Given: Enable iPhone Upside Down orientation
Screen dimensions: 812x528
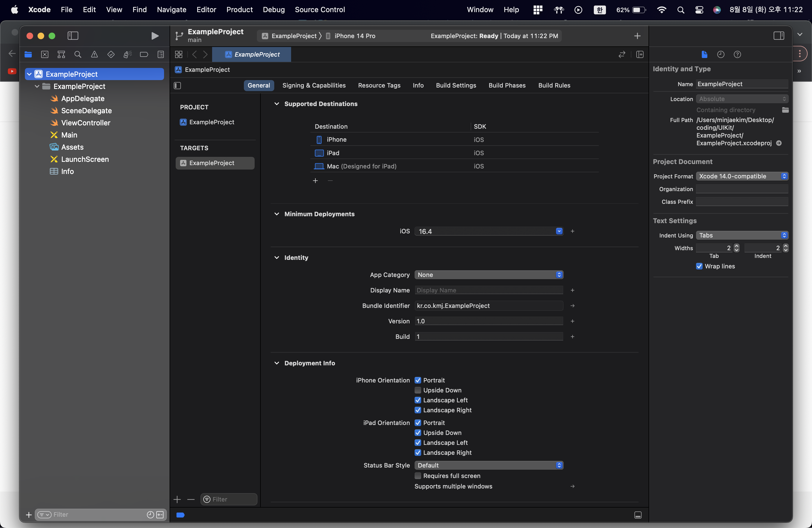Looking at the screenshot, I should [418, 390].
